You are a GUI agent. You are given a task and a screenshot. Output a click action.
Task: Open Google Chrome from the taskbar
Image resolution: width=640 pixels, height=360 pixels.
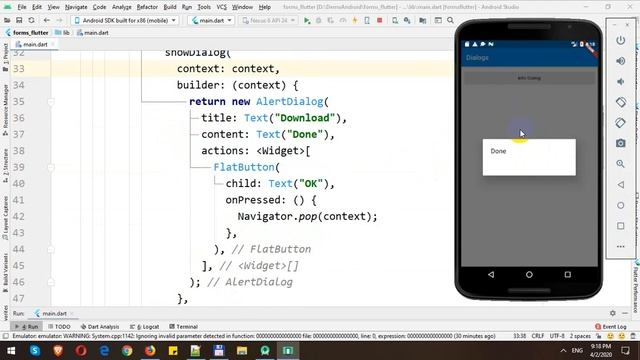coord(127,351)
